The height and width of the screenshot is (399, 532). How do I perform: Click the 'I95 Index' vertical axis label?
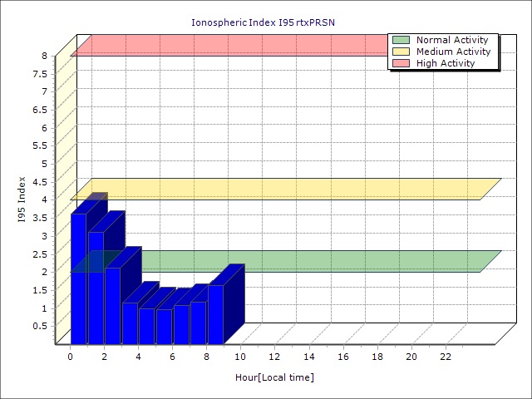pyautogui.click(x=22, y=199)
